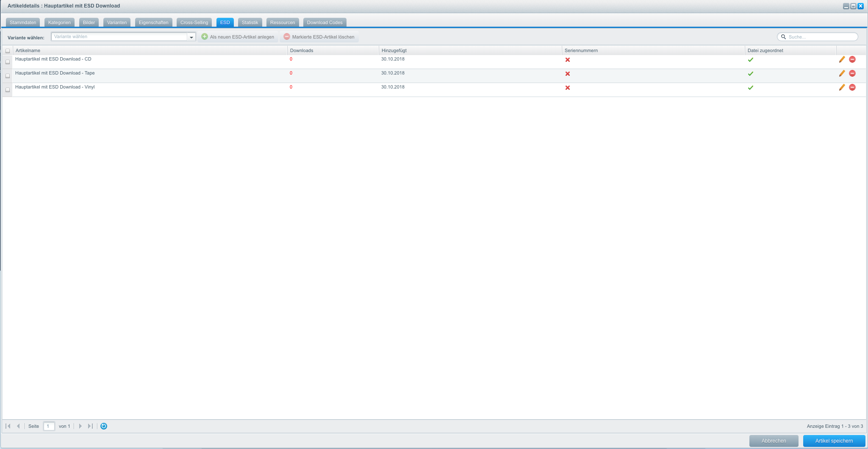The image size is (868, 449).
Task: Click the 30.10.2018 date in CD row
Action: coord(393,59)
